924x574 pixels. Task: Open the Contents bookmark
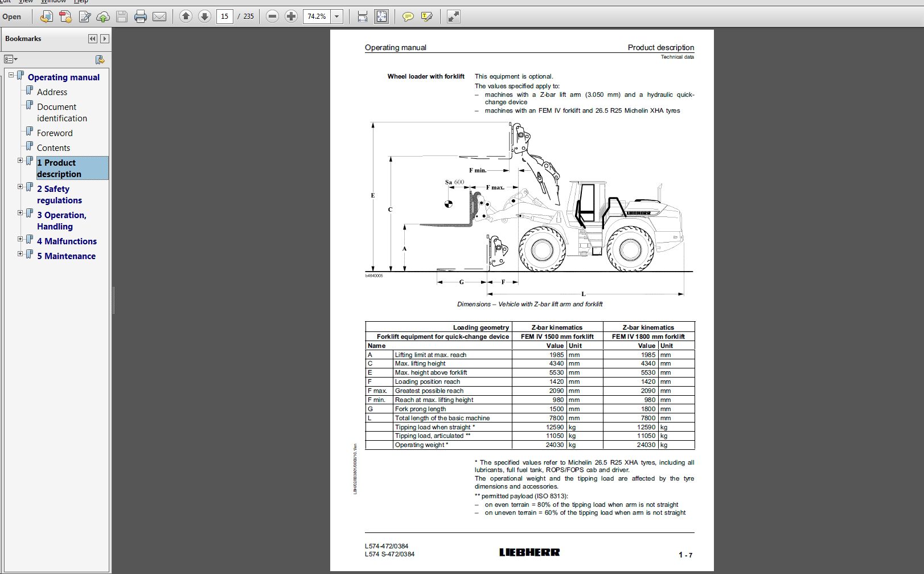[54, 148]
